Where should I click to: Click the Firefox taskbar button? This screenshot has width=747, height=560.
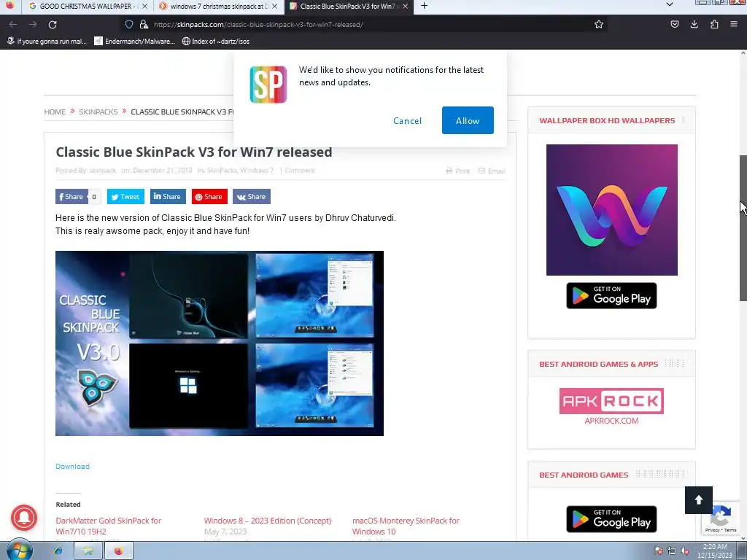coord(119,551)
